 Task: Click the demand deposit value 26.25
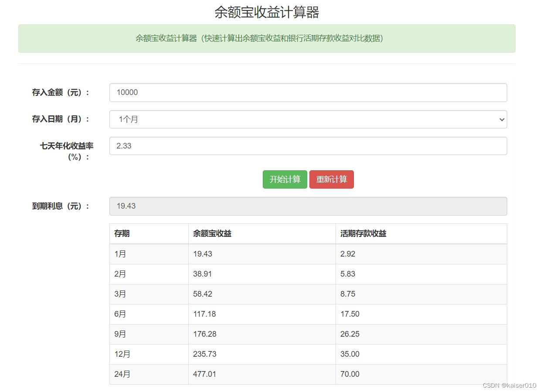(x=350, y=334)
